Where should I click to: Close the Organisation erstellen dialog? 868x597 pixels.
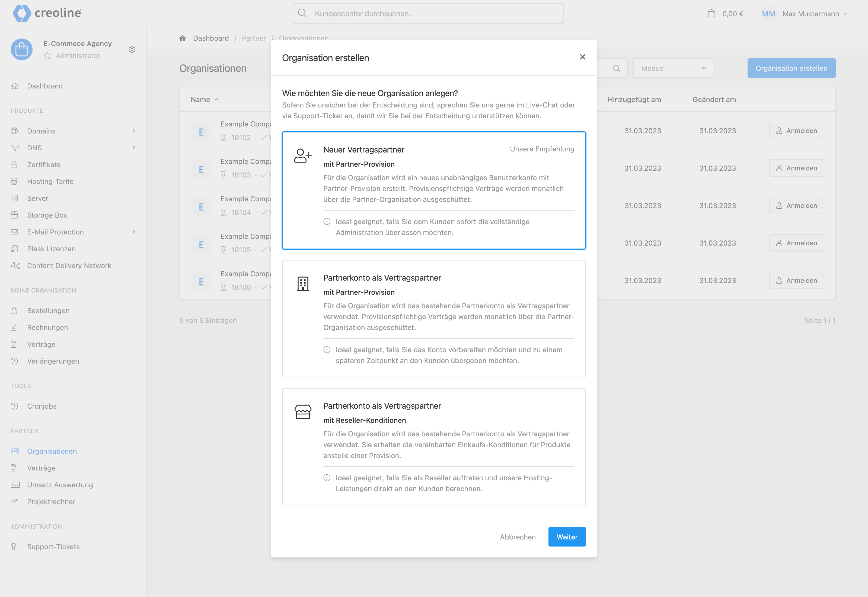pos(582,57)
